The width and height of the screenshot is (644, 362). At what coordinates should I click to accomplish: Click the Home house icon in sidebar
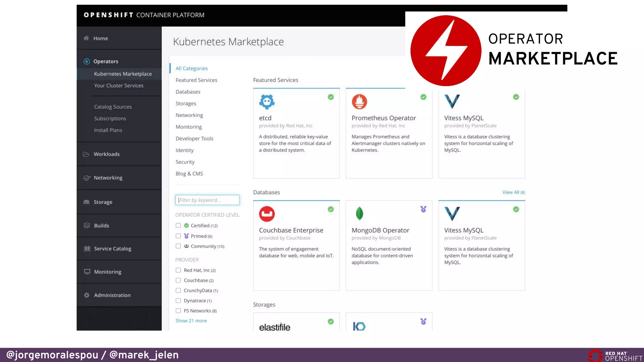(x=86, y=38)
